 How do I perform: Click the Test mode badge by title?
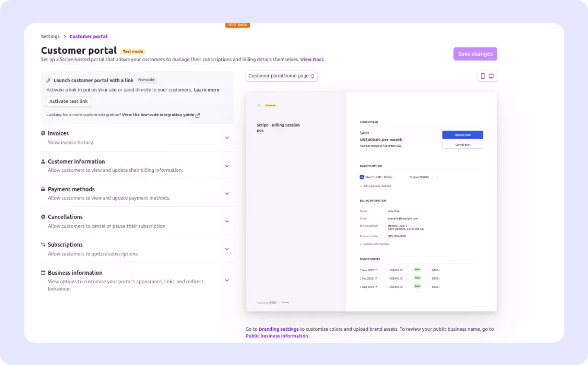coord(133,51)
